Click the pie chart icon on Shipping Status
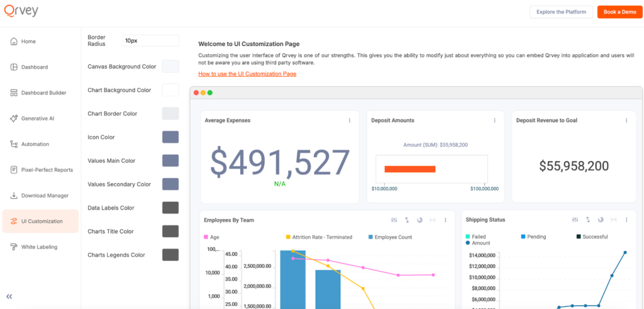The image size is (644, 309). pos(601,220)
